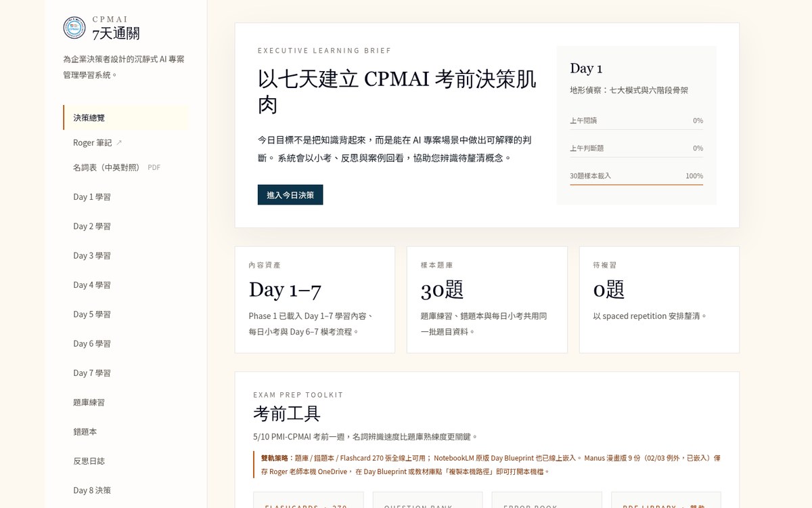812x508 pixels.
Task: Click the 考前工具 section heading
Action: (x=287, y=413)
